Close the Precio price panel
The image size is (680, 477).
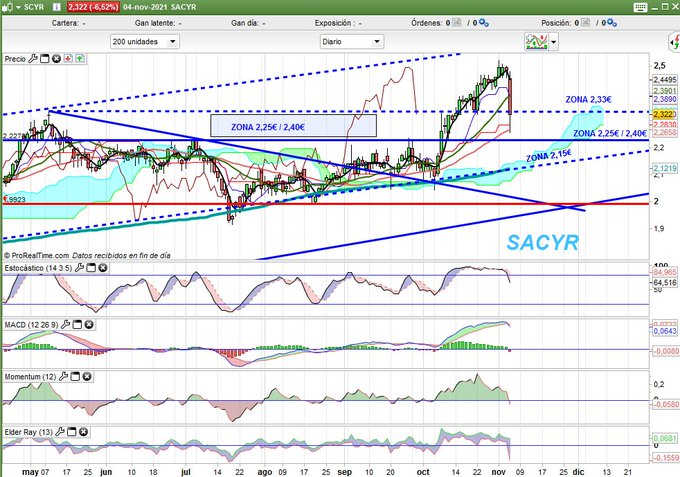click(56, 59)
